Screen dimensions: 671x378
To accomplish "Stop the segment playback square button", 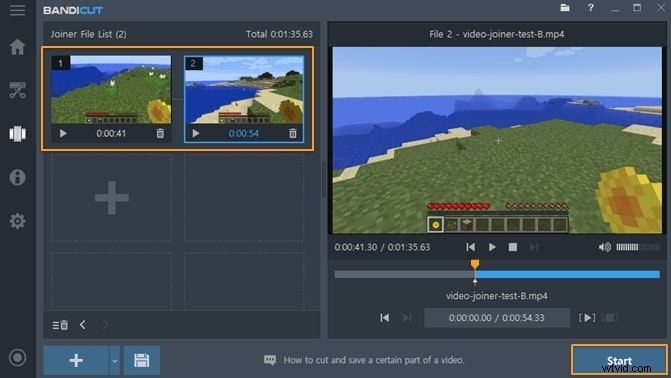I will pyautogui.click(x=610, y=318).
